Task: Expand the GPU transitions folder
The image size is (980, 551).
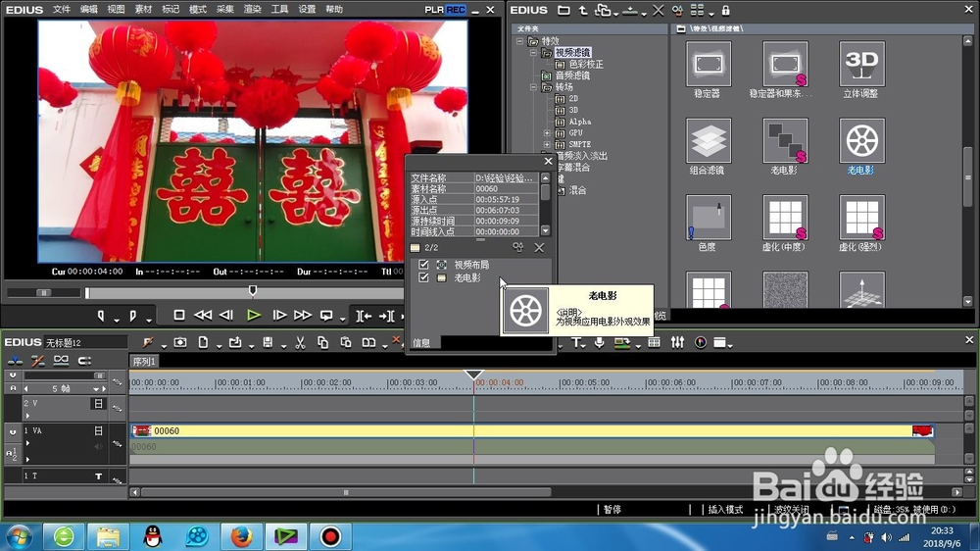Action: [547, 132]
